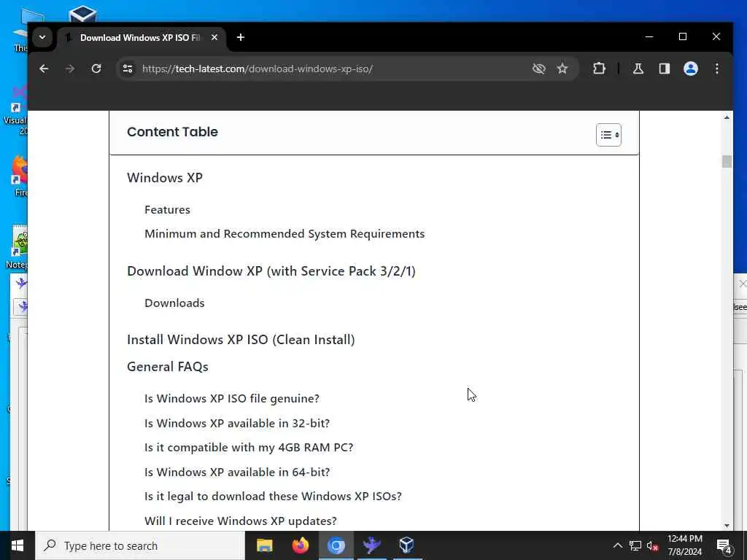Toggle the Content Table list button
The width and height of the screenshot is (747, 560).
pos(608,135)
